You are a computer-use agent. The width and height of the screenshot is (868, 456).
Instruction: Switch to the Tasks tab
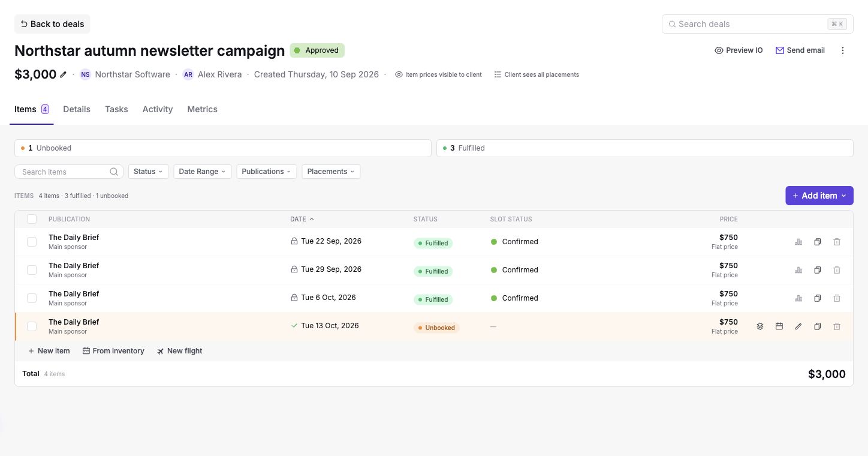(116, 109)
